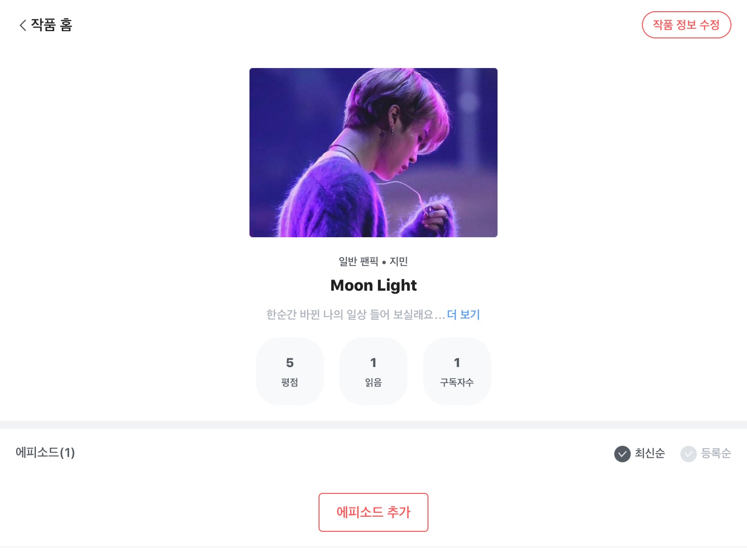Click the Moon Light title text
747x560 pixels.
click(x=373, y=285)
